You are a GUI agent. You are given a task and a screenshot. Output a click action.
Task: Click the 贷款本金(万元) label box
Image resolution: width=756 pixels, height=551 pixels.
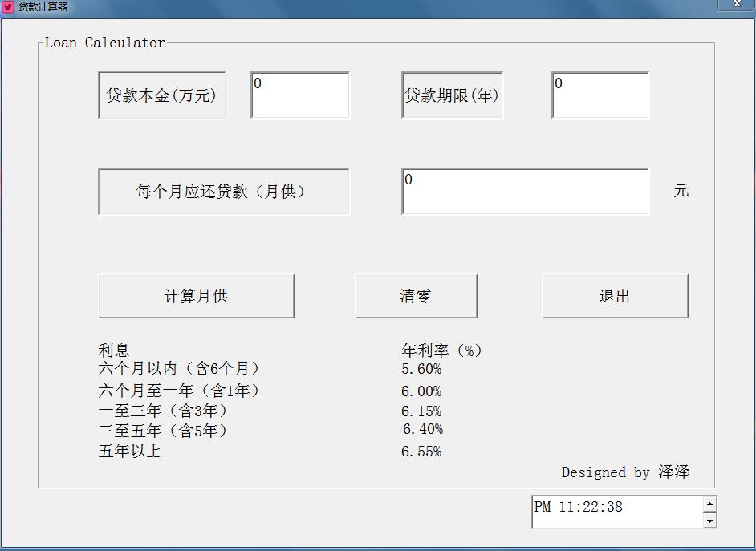(x=161, y=95)
